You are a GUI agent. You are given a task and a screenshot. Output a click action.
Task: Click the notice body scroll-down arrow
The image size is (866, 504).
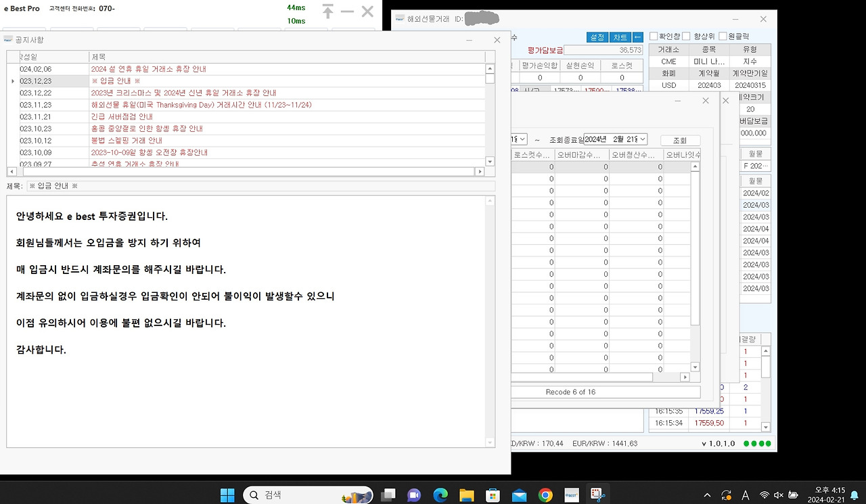[491, 443]
